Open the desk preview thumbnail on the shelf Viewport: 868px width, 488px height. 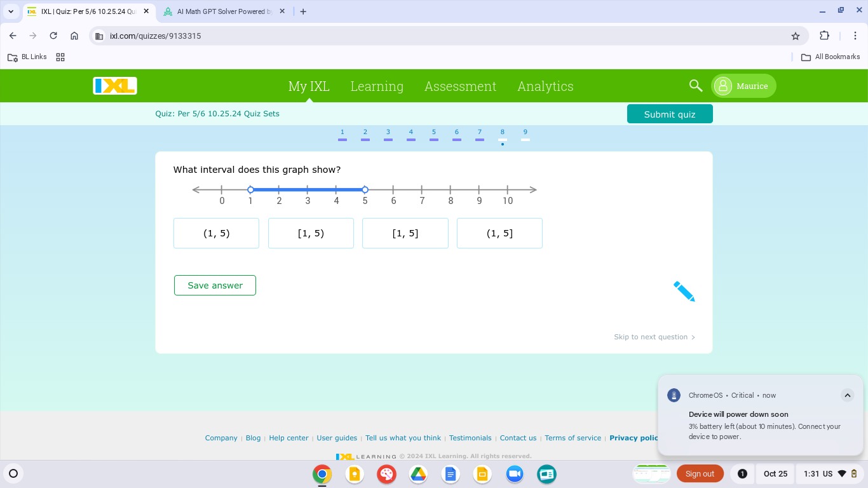pyautogui.click(x=652, y=473)
